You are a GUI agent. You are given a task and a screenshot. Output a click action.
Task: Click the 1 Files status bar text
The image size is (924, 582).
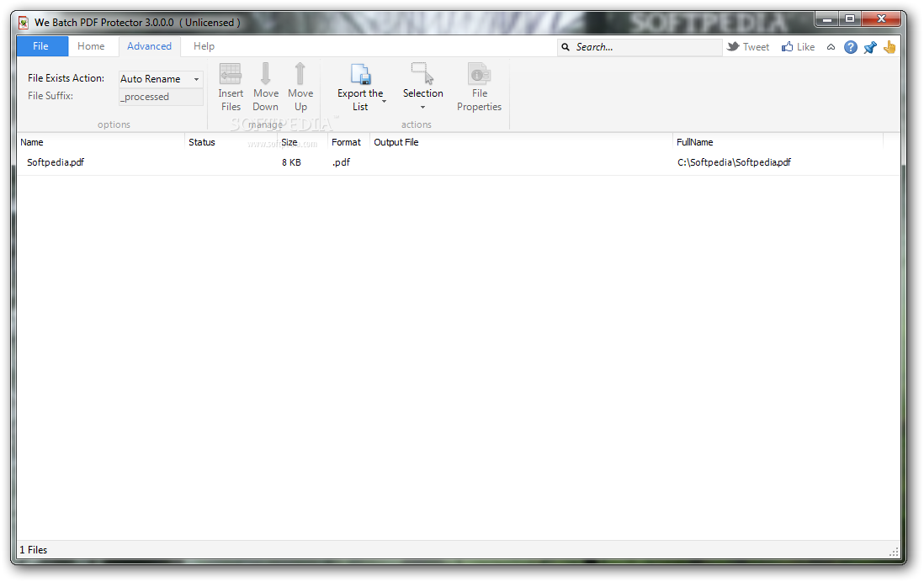click(x=34, y=550)
